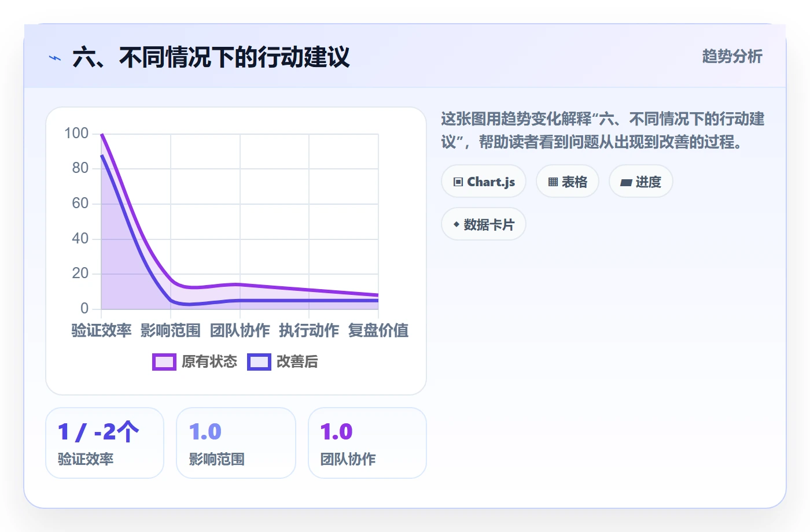810x532 pixels.
Task: Click the purple 原有状态 legend swatch
Action: 164,362
